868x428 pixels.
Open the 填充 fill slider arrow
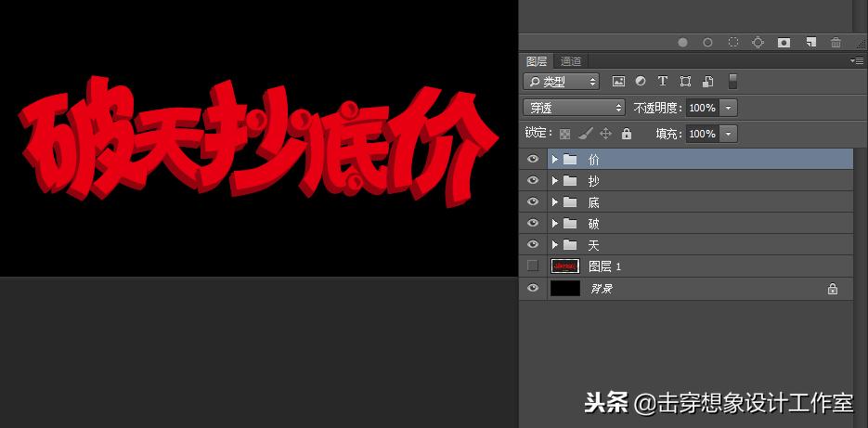point(729,134)
